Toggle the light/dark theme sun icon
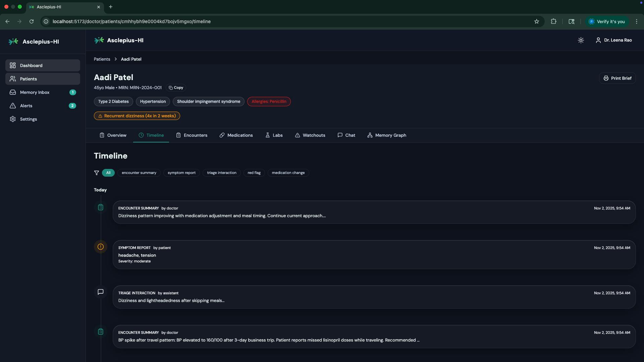644x362 pixels. (x=581, y=40)
